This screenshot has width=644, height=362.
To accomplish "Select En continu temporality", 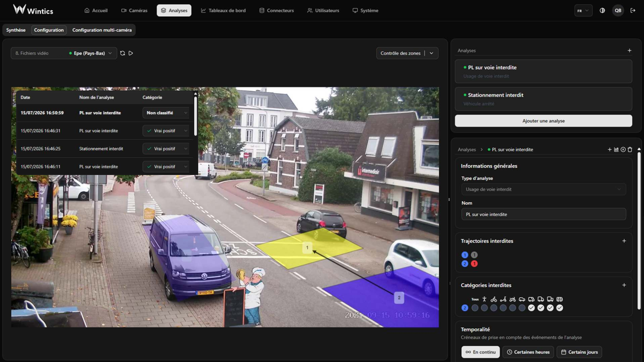I will (480, 352).
